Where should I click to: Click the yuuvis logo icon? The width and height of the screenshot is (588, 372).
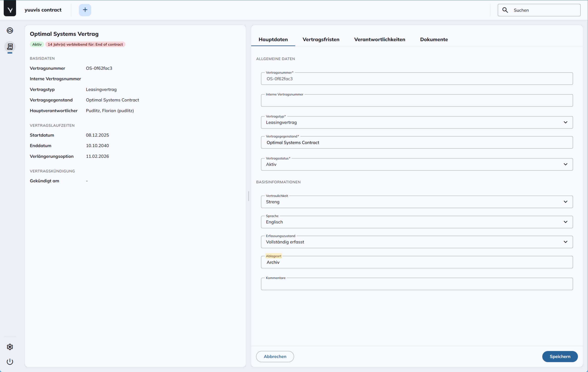[10, 9]
